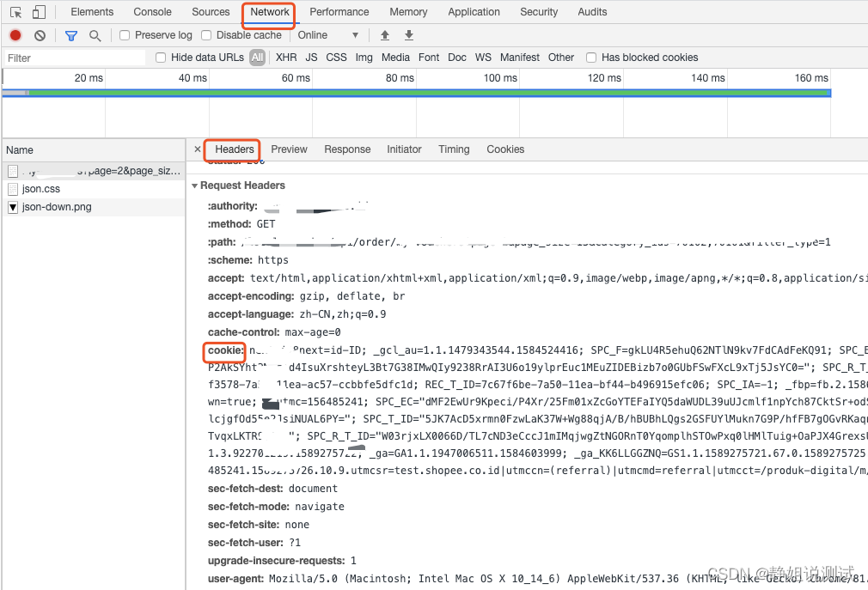Select the Cookies sub-tab
This screenshot has width=868, height=590.
click(x=505, y=149)
